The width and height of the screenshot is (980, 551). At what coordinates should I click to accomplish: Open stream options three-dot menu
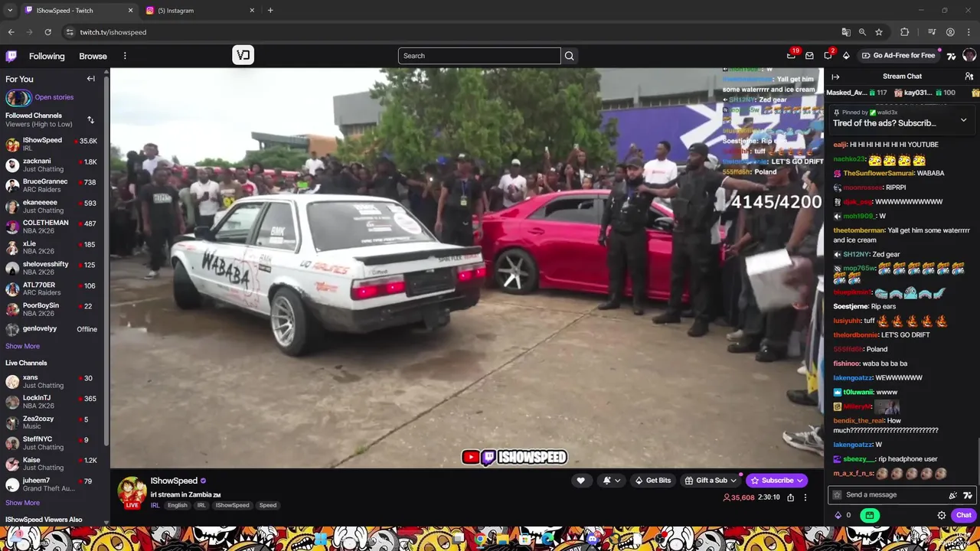pyautogui.click(x=805, y=497)
